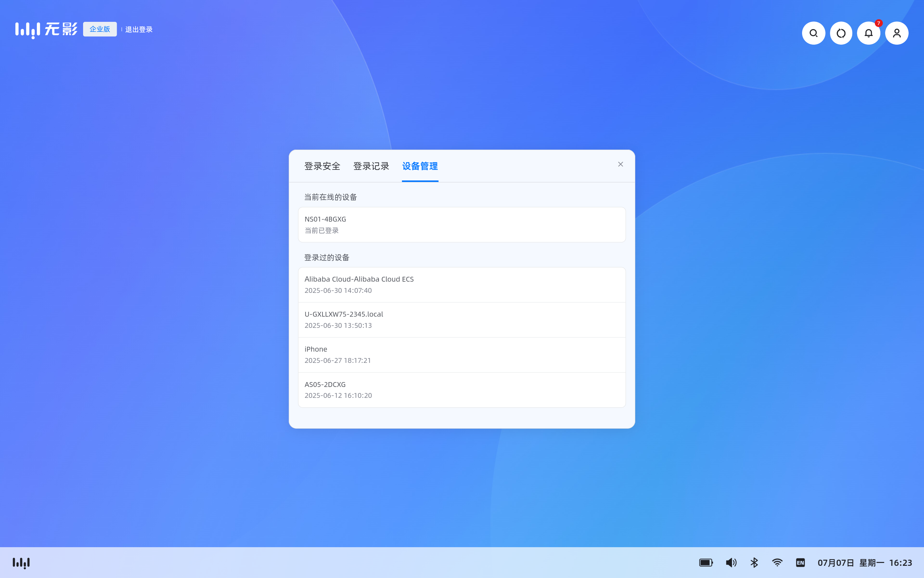Viewport: 924px width, 578px height.
Task: Select the iPhone device row
Action: tap(462, 355)
